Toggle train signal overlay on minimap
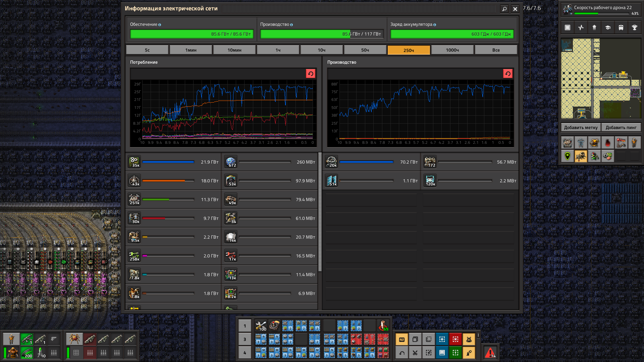The height and width of the screenshot is (362, 644). point(594,156)
